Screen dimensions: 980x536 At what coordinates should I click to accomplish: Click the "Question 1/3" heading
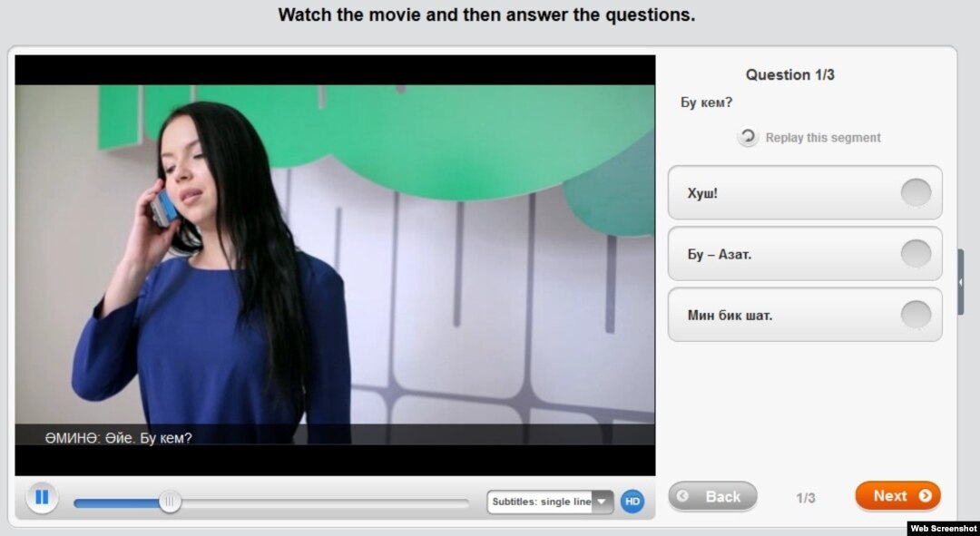(789, 75)
